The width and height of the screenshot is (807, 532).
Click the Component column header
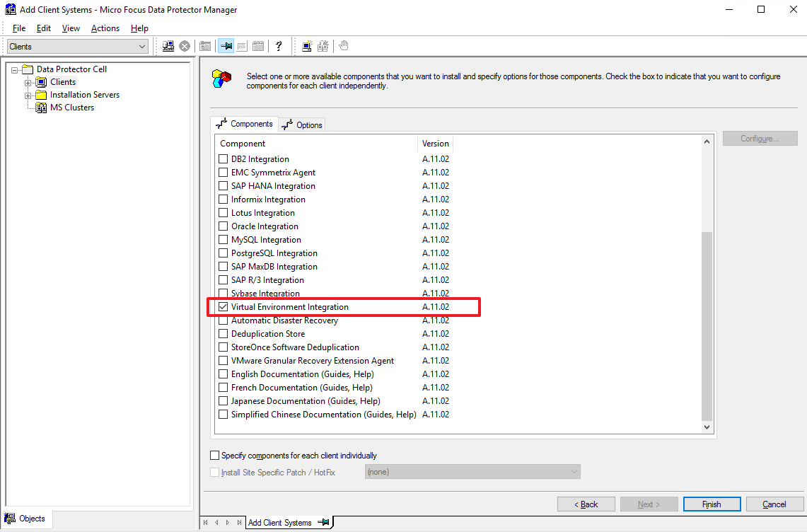click(x=316, y=144)
